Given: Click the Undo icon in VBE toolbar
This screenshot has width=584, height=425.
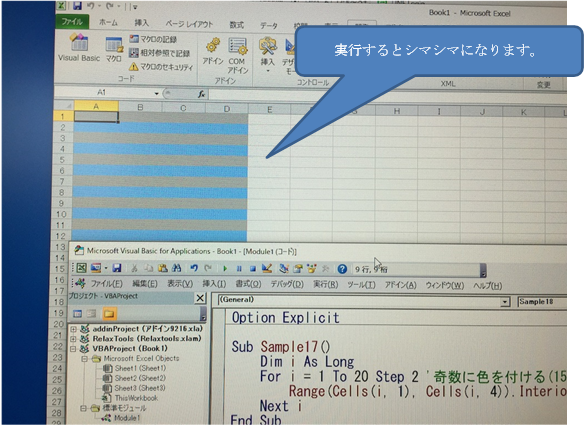Looking at the screenshot, I should pos(194,268).
